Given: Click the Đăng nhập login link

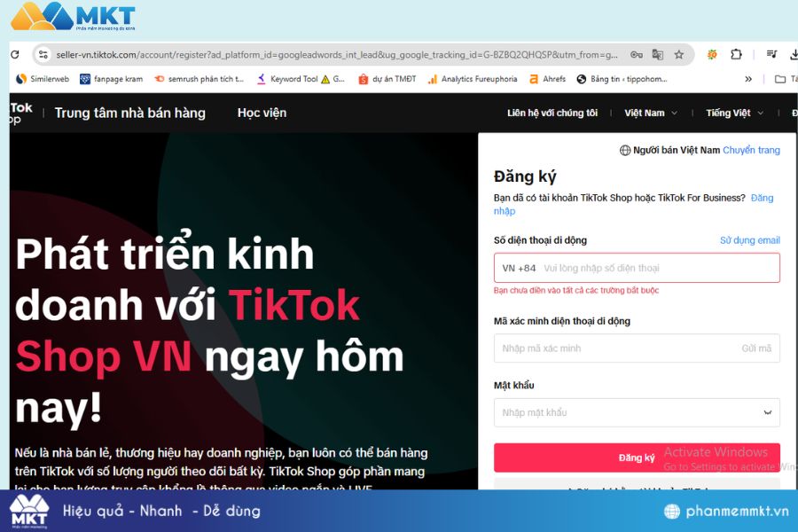Looking at the screenshot, I should coord(762,198).
